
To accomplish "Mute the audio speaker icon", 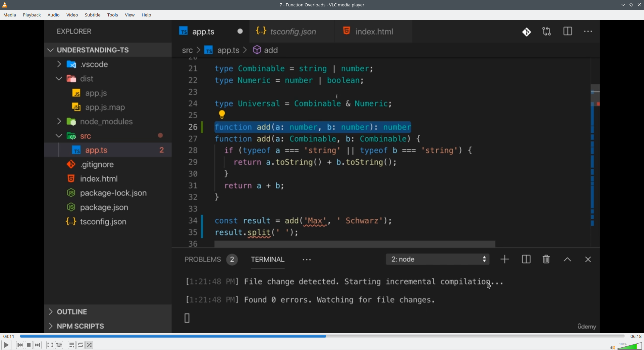I will click(612, 347).
